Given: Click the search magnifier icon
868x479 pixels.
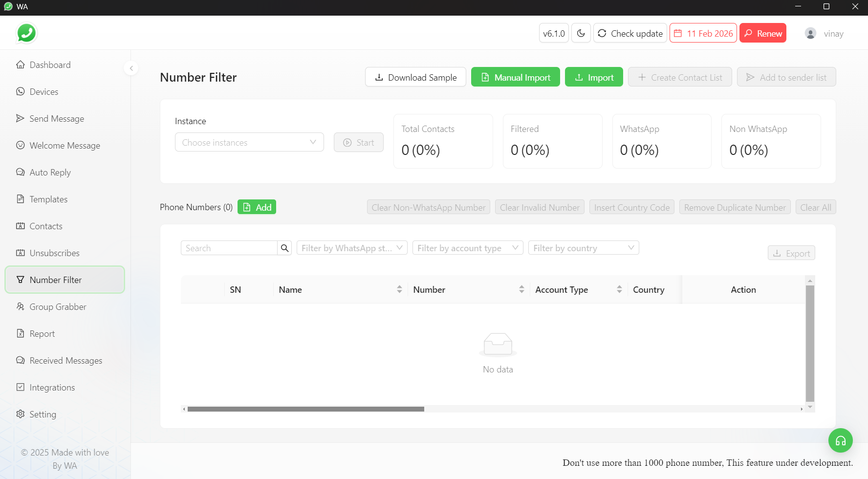Looking at the screenshot, I should [x=284, y=248].
